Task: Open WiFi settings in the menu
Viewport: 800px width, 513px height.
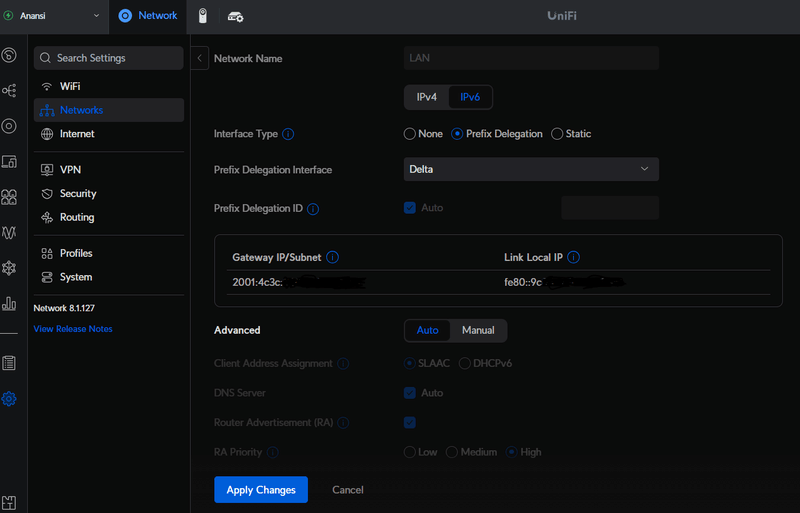Action: click(70, 87)
